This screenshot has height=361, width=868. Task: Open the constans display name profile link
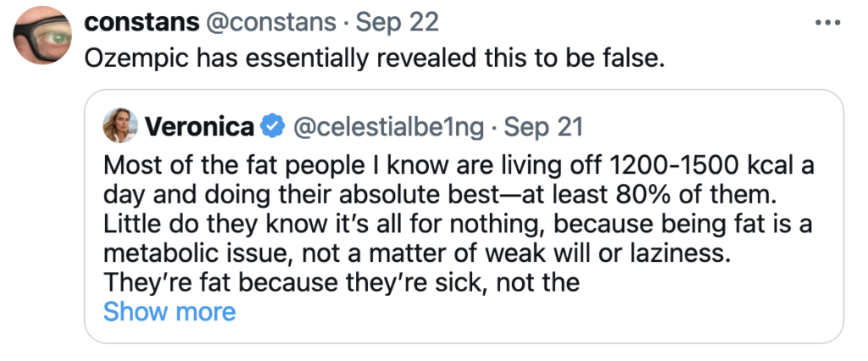(x=140, y=22)
